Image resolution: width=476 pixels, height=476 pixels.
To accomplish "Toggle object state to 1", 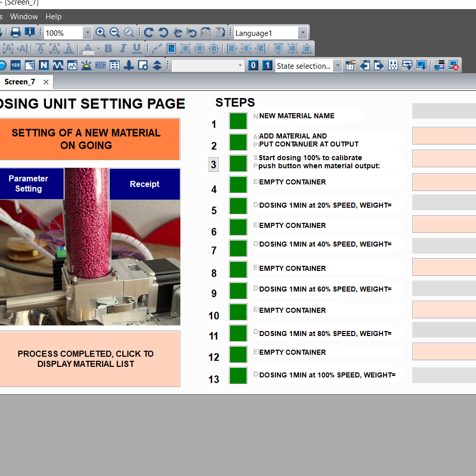I will 266,65.
